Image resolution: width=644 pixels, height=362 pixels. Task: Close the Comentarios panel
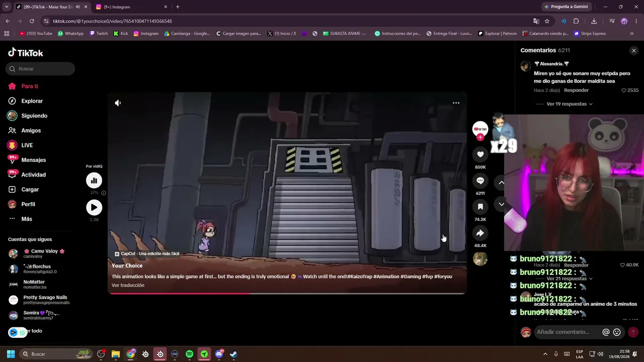coord(634,50)
